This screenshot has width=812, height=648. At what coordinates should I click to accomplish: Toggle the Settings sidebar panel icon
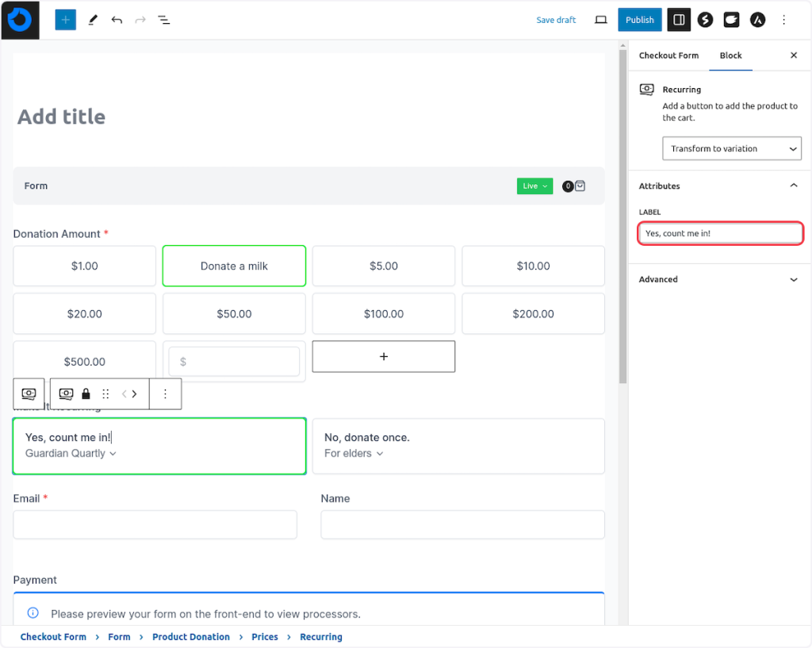tap(678, 20)
